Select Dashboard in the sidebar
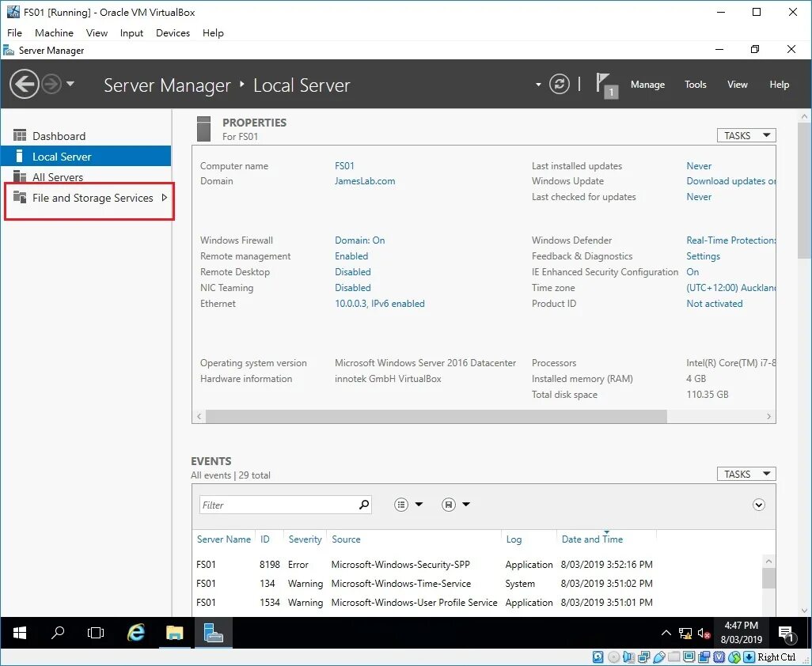This screenshot has width=812, height=666. [x=86, y=136]
